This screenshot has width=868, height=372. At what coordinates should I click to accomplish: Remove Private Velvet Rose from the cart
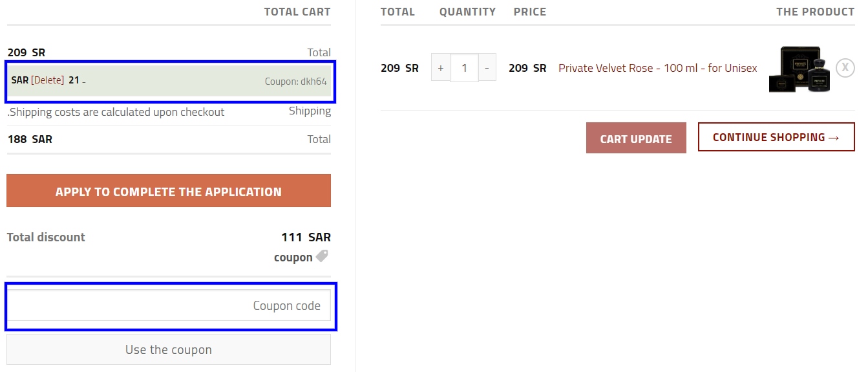845,68
